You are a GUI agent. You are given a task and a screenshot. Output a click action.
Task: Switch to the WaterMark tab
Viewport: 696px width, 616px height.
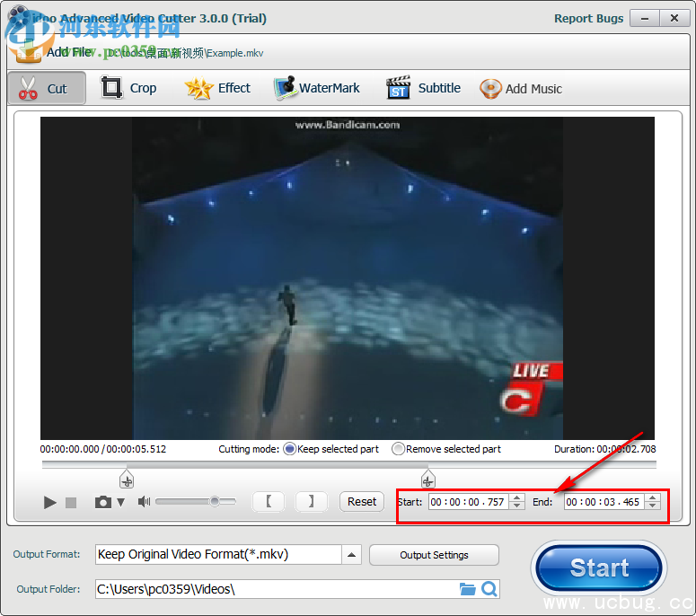[317, 88]
